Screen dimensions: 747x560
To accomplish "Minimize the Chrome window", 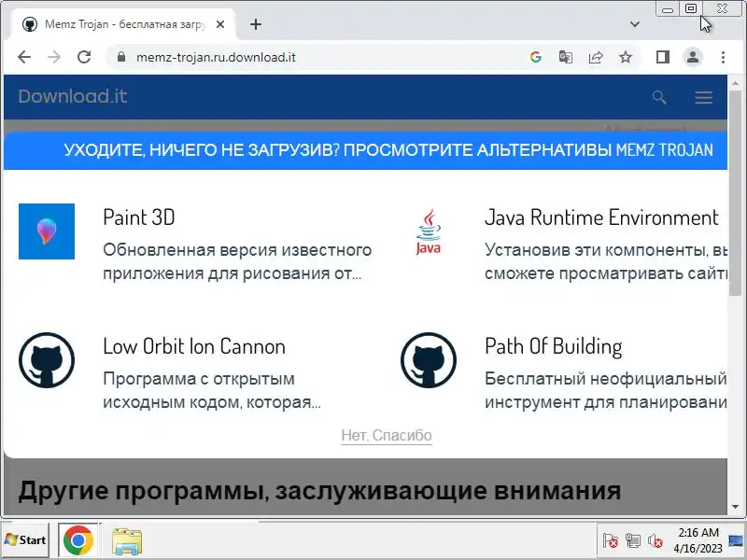I will click(x=668, y=9).
